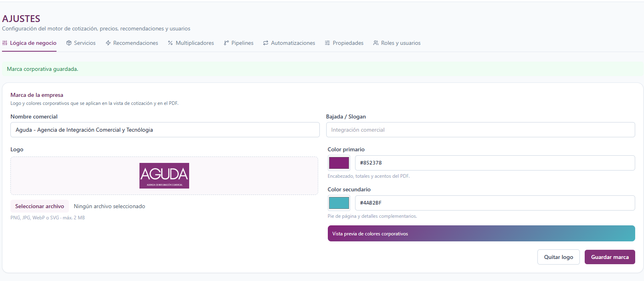Viewport: 644px width, 281px height.
Task: Open the Lógica de negocio tab
Action: pyautogui.click(x=29, y=43)
